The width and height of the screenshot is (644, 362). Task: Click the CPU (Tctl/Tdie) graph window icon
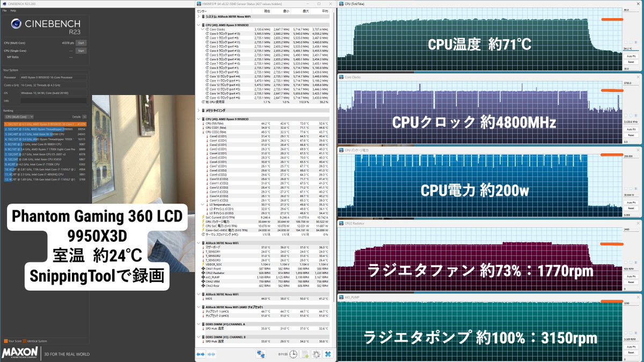click(x=341, y=4)
